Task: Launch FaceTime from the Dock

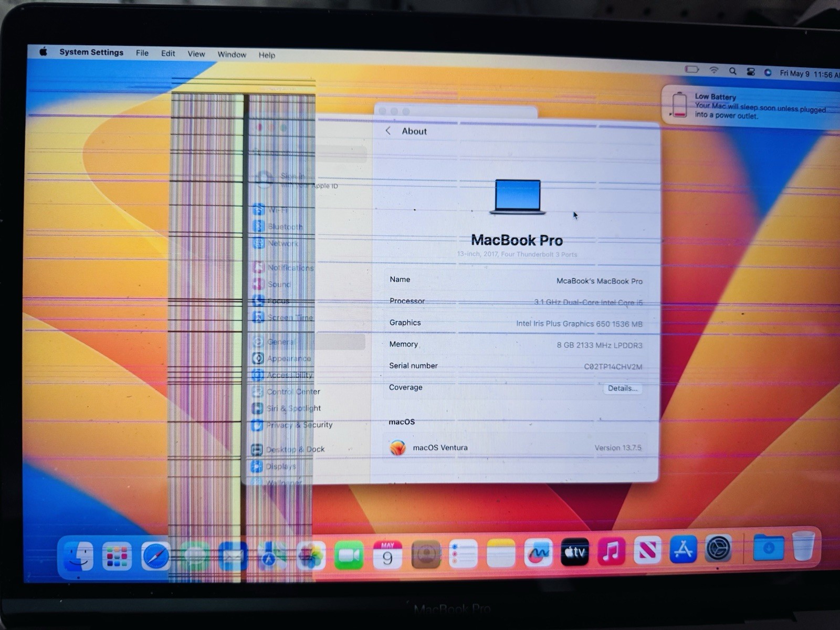Action: click(x=349, y=555)
